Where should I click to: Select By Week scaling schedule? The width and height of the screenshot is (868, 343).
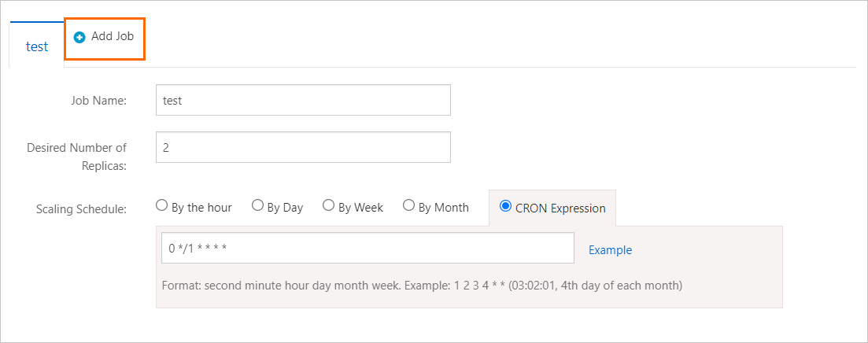[x=328, y=206]
